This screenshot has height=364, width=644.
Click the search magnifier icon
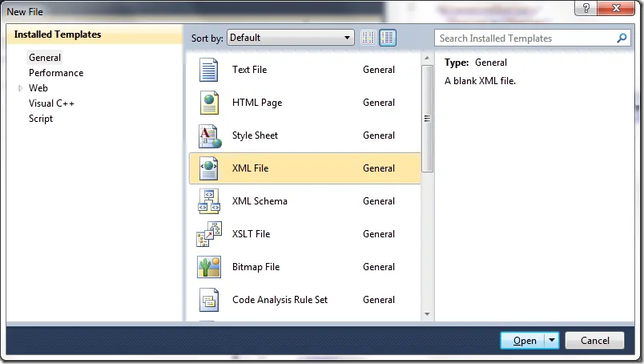tap(622, 38)
